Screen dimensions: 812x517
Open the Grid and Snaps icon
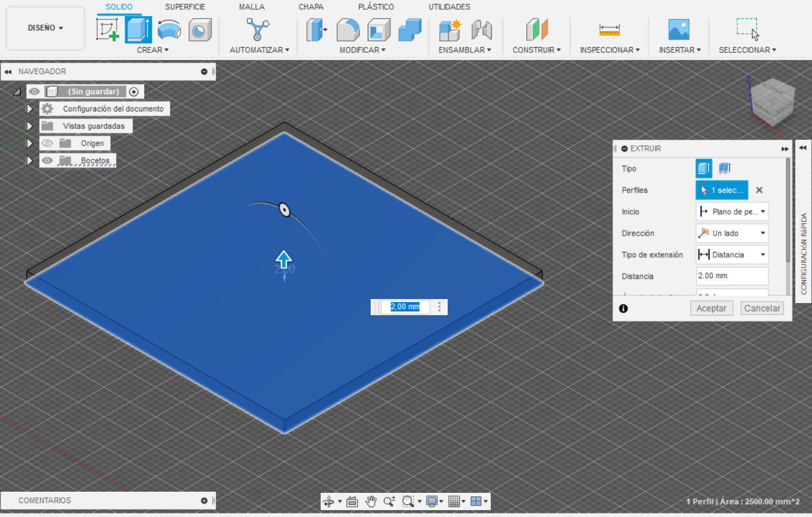(x=454, y=501)
